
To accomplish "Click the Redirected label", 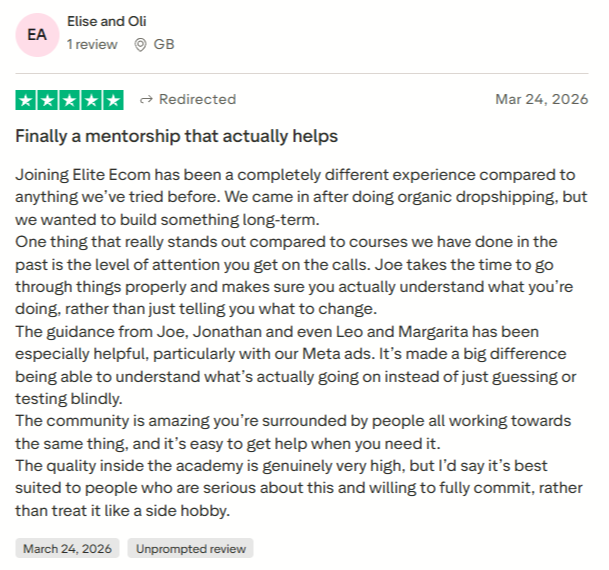I will click(x=197, y=99).
